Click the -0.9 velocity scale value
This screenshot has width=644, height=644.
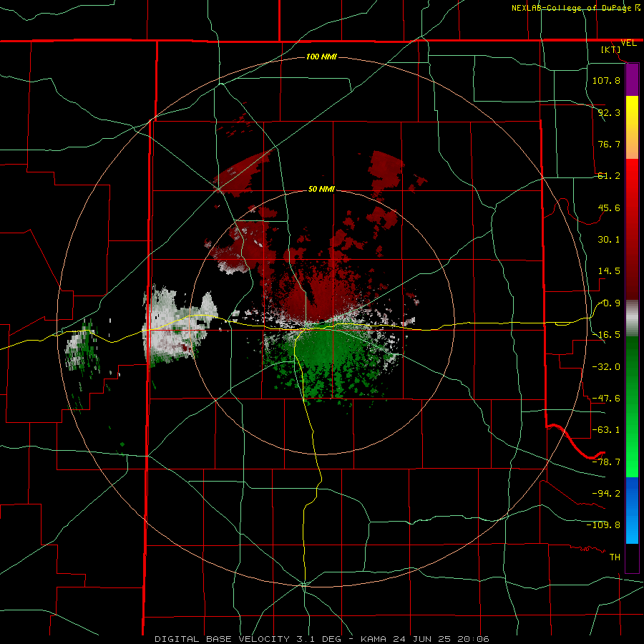(609, 303)
